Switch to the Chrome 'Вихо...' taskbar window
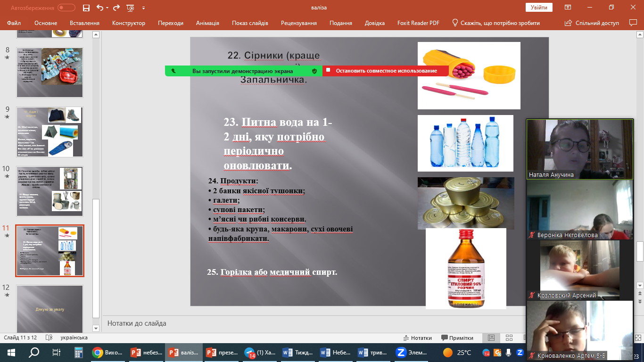This screenshot has height=362, width=644. coord(107,352)
